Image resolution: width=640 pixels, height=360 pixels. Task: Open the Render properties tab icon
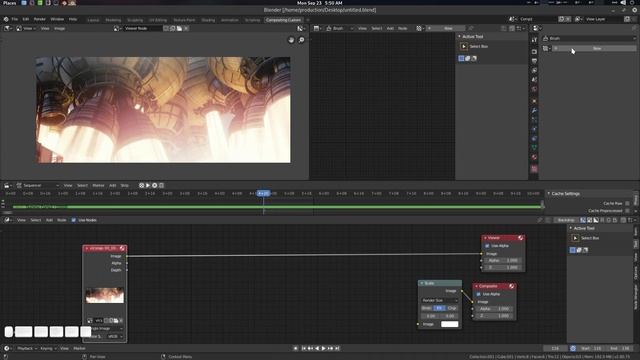[534, 52]
